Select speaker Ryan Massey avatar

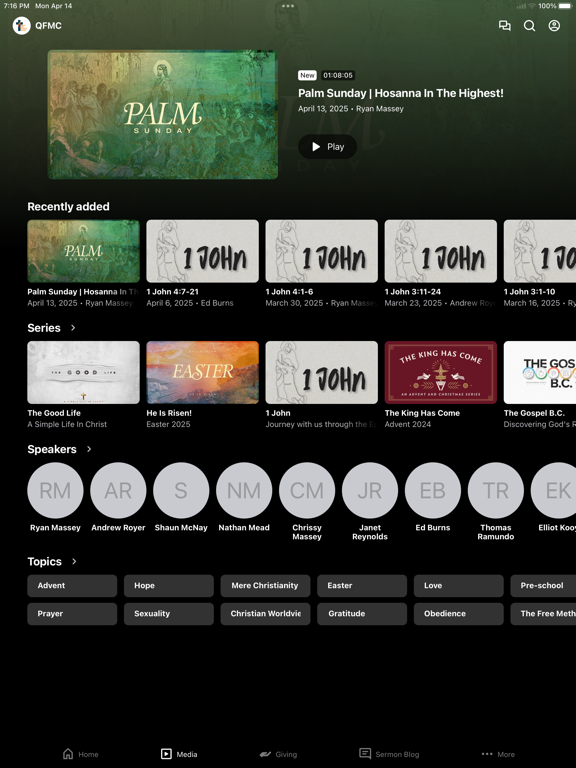pos(55,490)
